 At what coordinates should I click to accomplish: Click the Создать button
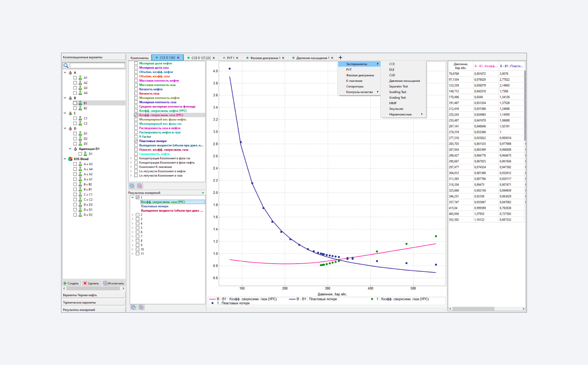[72, 283]
